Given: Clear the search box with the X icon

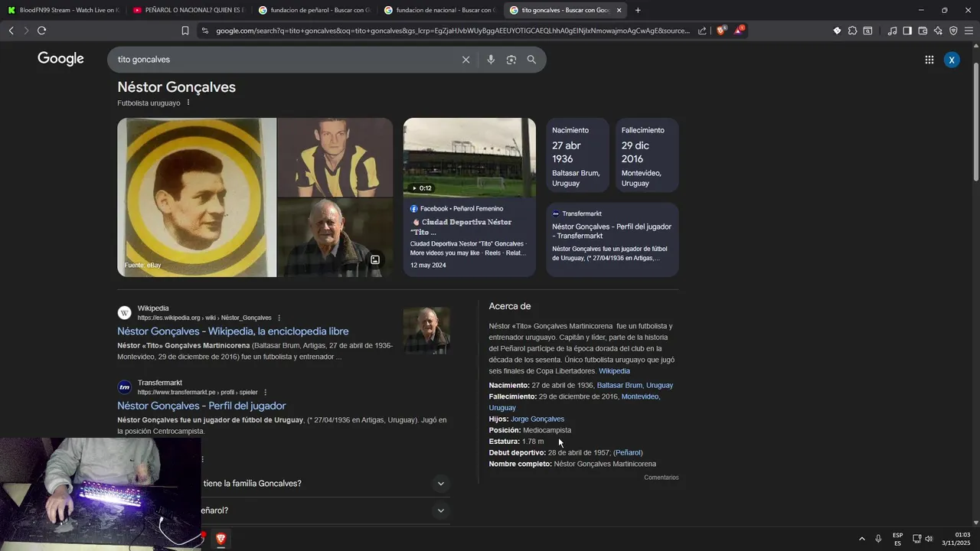Looking at the screenshot, I should (x=465, y=60).
